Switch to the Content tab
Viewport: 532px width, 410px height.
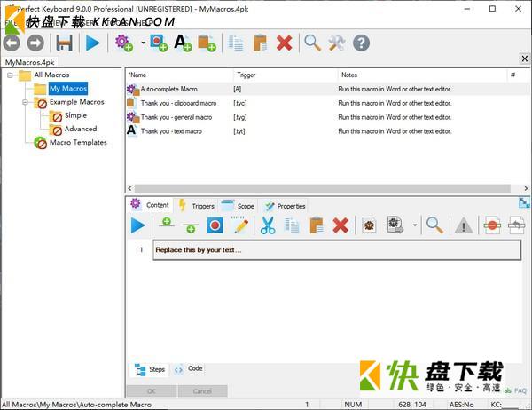[x=150, y=205]
